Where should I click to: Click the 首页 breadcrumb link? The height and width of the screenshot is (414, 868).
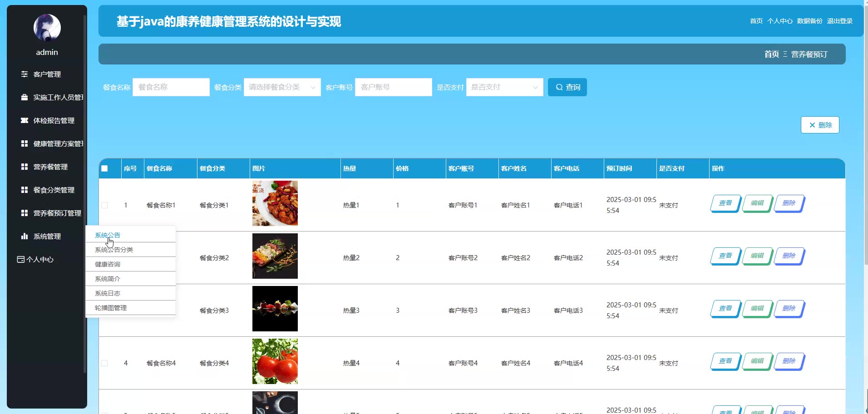pyautogui.click(x=772, y=54)
